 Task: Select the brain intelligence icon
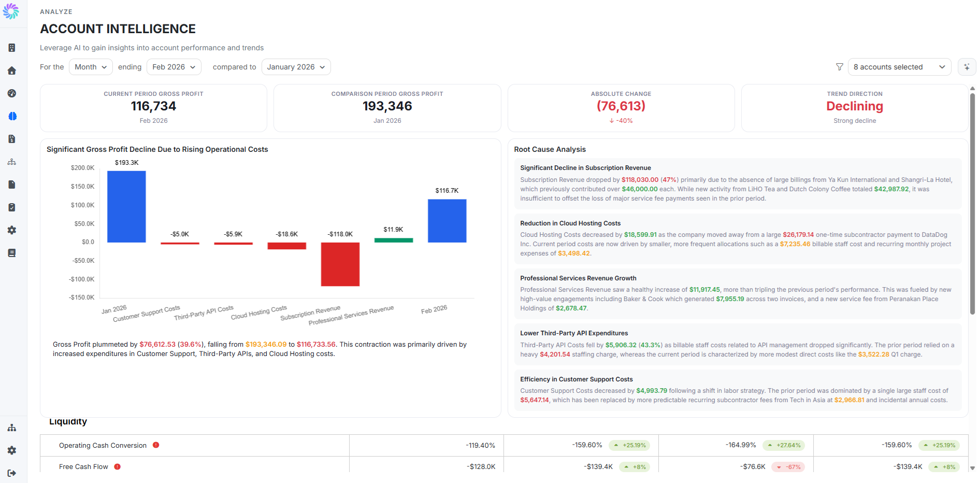pyautogui.click(x=12, y=116)
